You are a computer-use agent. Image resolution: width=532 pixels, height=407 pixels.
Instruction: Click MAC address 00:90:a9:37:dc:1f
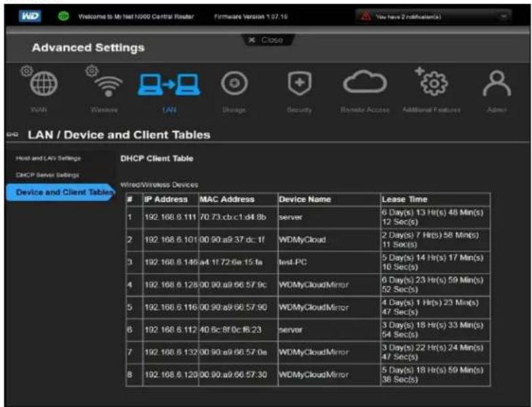tap(232, 240)
